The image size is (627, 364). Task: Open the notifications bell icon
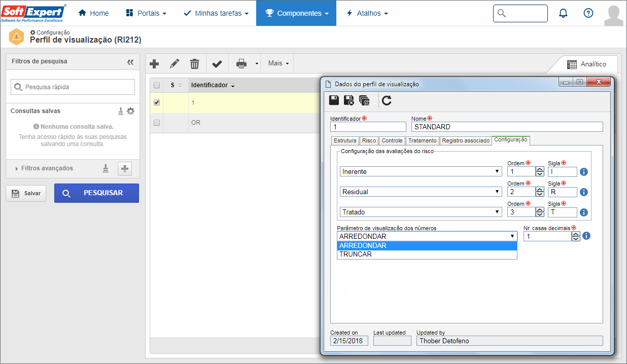(x=563, y=13)
